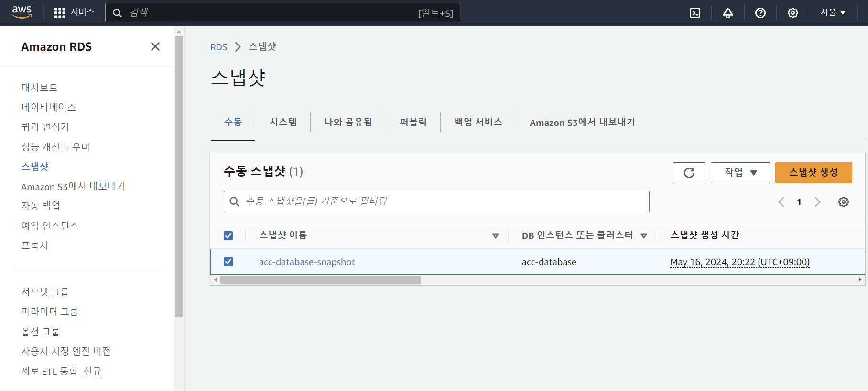Open 쿼리 편집기 in the sidebar
This screenshot has height=391, width=868.
coord(45,126)
